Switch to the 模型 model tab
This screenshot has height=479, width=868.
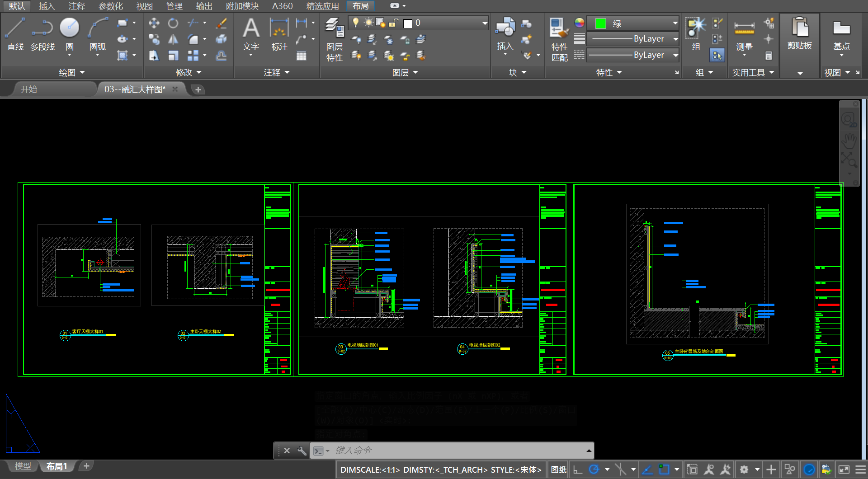tap(23, 466)
